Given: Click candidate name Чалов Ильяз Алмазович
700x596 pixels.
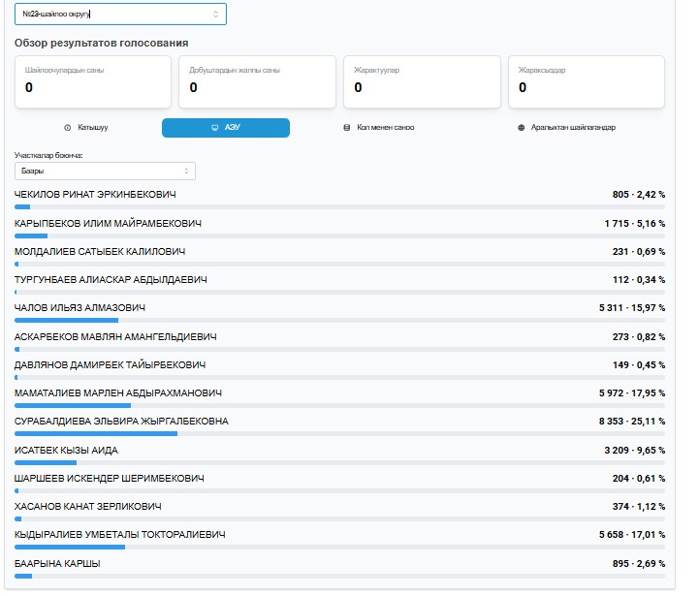Looking at the screenshot, I should (80, 308).
